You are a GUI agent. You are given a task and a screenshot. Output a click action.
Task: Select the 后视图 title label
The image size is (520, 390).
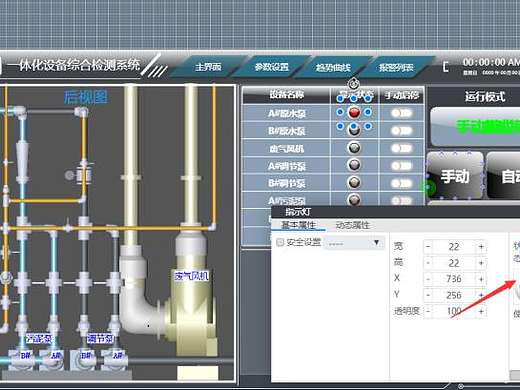(x=86, y=97)
